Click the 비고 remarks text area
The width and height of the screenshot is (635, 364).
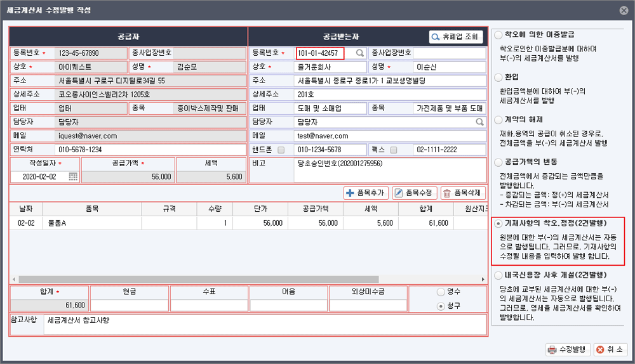[390, 170]
